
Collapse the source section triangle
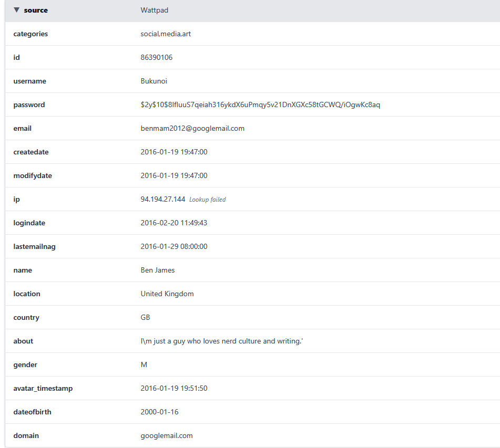[x=17, y=10]
